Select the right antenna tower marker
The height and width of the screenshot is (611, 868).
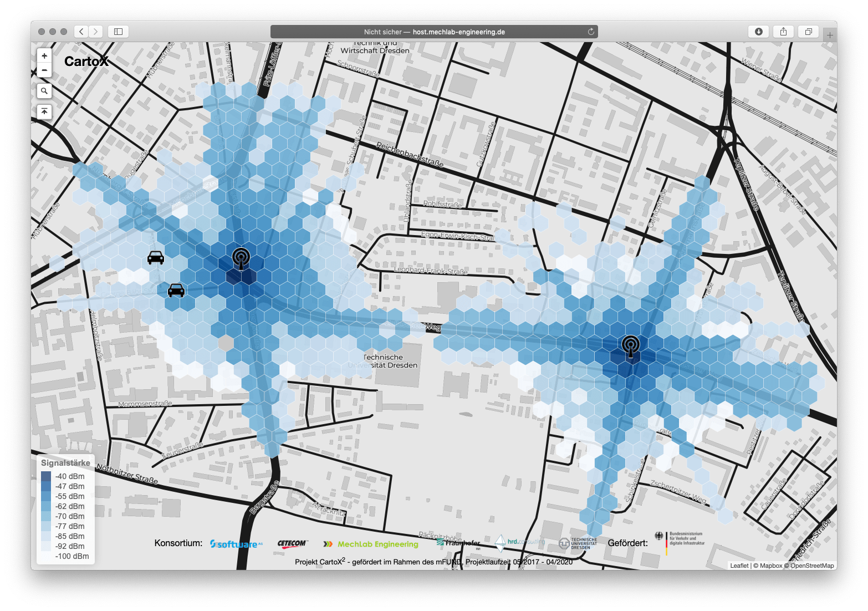pyautogui.click(x=630, y=346)
